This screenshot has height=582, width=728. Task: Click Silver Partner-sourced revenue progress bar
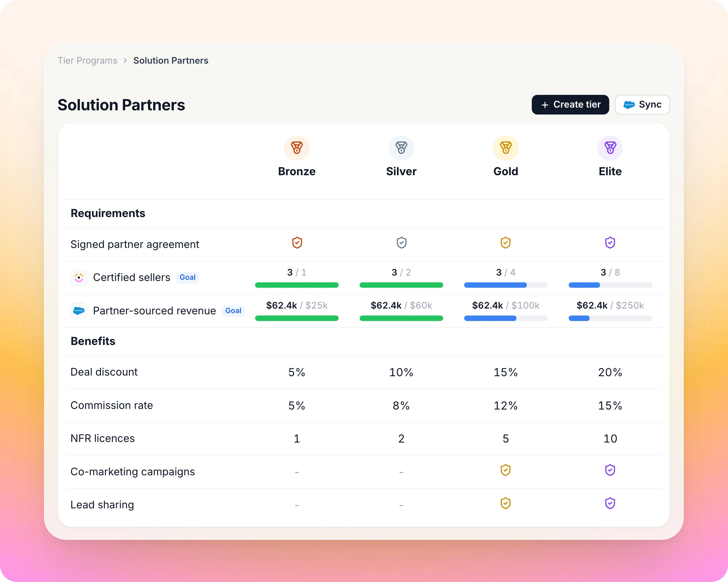click(x=401, y=318)
